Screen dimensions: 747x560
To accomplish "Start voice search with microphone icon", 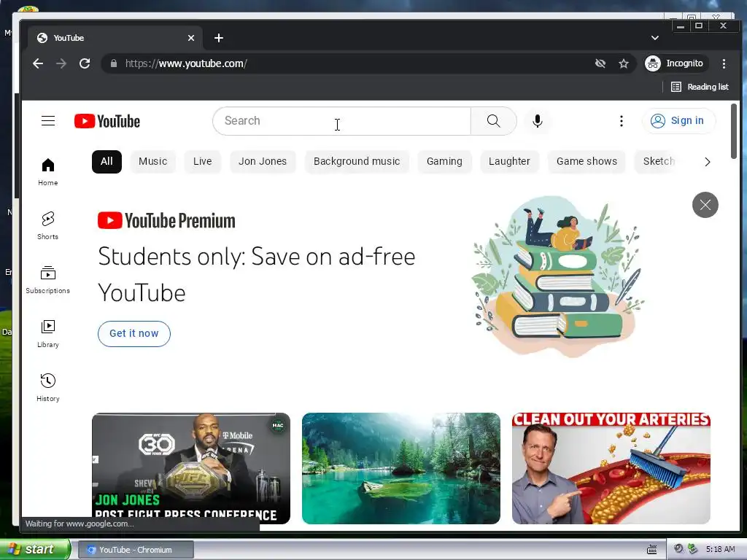I will coord(538,121).
